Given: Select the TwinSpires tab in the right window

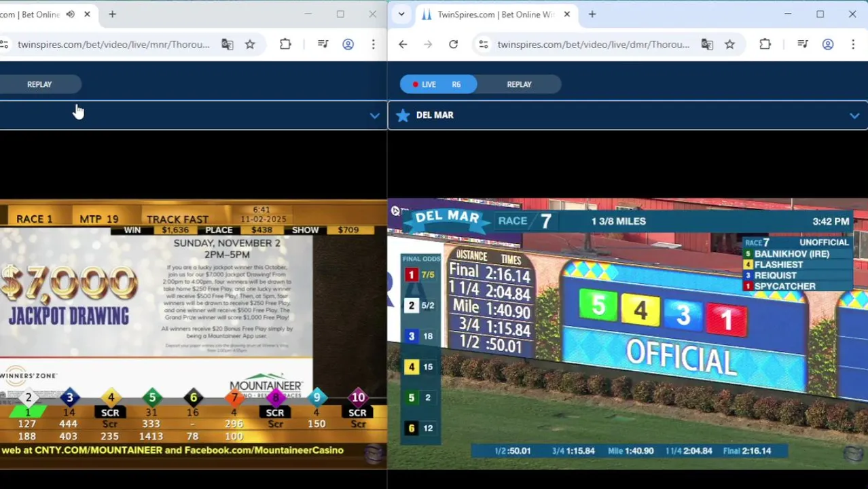Looking at the screenshot, I should (496, 14).
